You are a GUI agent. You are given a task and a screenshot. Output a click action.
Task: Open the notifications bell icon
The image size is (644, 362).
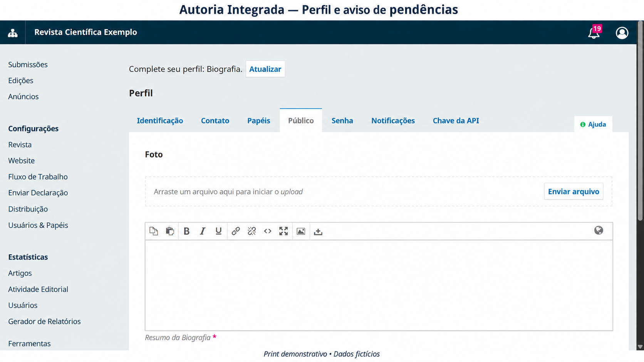tap(594, 33)
